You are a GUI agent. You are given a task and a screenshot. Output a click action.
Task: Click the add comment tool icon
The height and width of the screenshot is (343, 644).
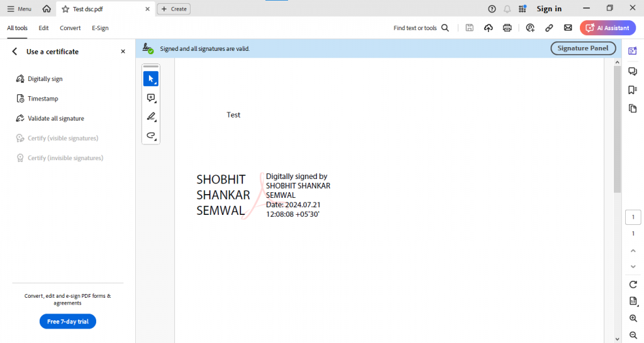pyautogui.click(x=150, y=98)
